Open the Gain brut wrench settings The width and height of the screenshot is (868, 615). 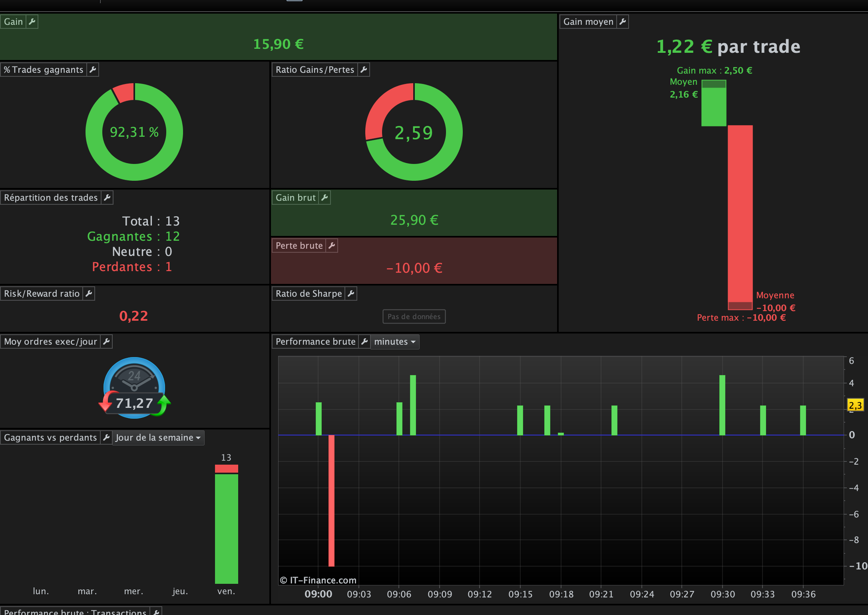pos(325,198)
